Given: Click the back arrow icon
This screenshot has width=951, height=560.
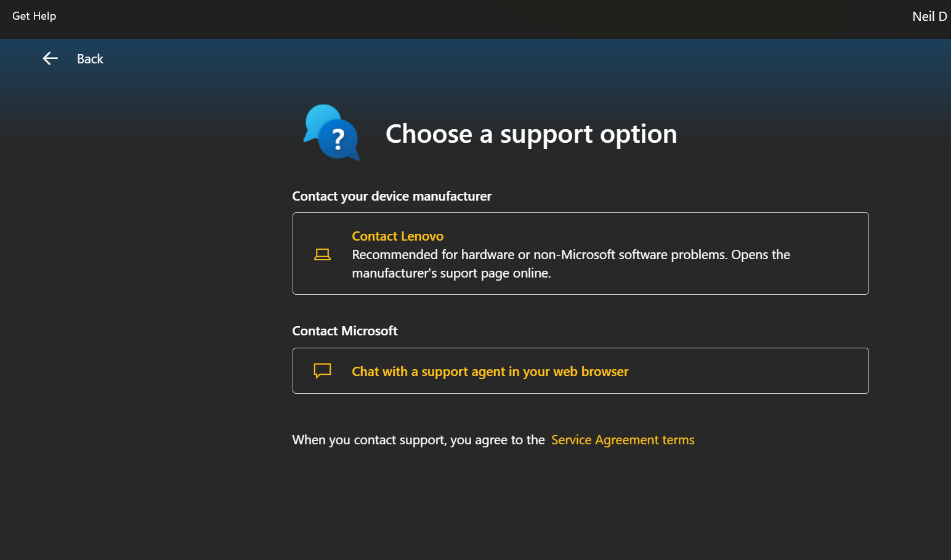Looking at the screenshot, I should (x=50, y=58).
